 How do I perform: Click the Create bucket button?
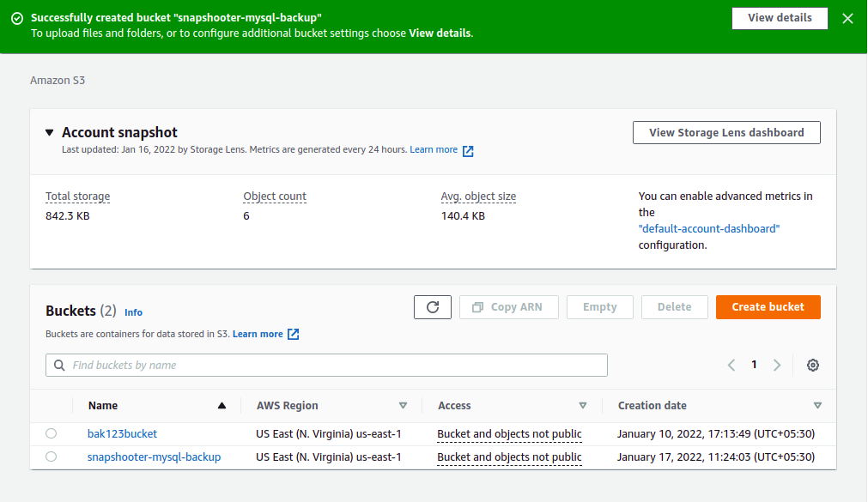coord(768,307)
